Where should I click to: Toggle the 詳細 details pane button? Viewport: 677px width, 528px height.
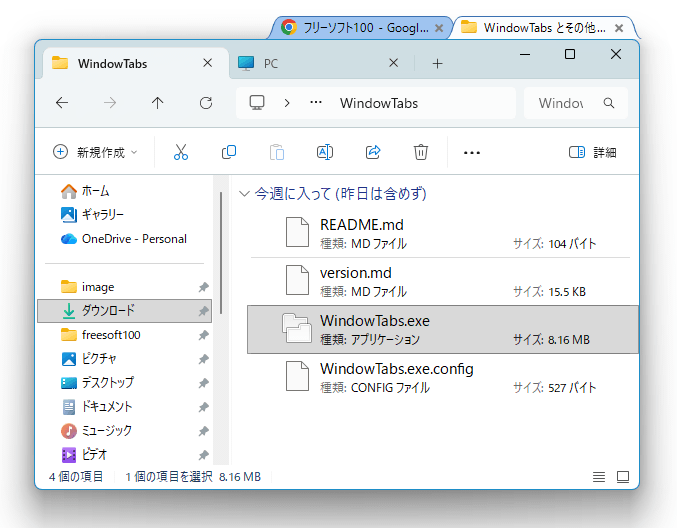[x=592, y=152]
